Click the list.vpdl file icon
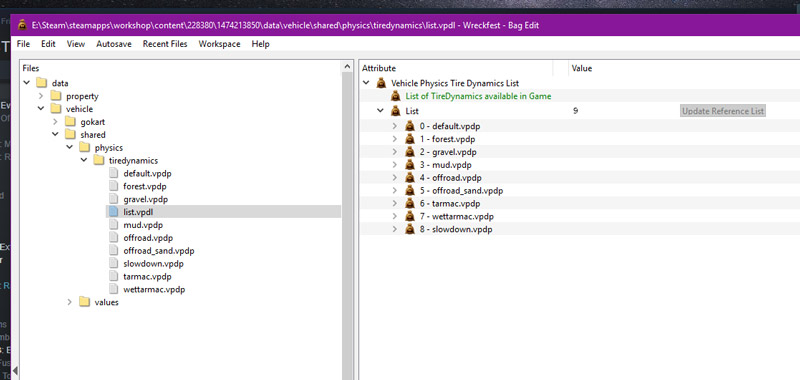 (113, 212)
